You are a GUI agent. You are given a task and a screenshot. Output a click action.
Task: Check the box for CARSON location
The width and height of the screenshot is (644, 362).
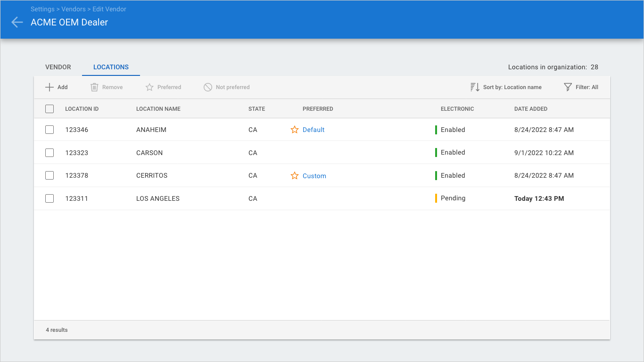pyautogui.click(x=50, y=153)
